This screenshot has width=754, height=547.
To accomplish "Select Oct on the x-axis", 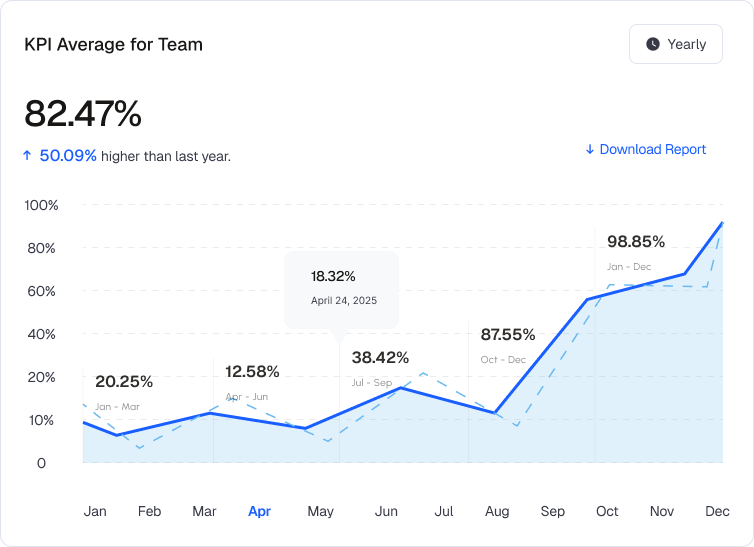I will tap(607, 511).
